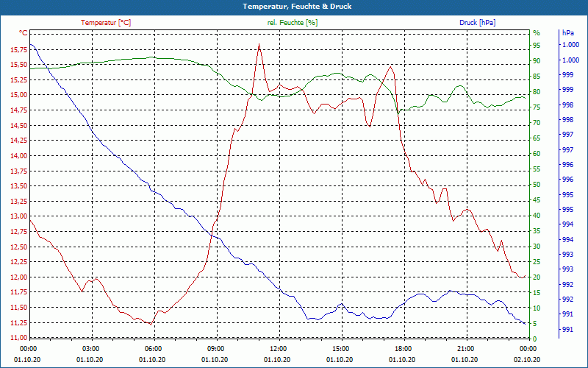The image size is (588, 368).
Task: Click the green 20 humidity axis tick
Action: coord(537,277)
